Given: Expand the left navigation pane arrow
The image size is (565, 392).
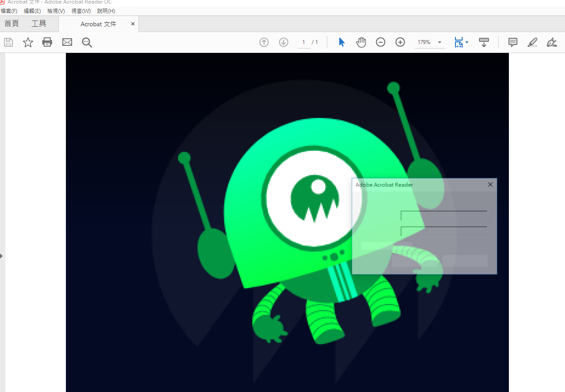Looking at the screenshot, I should (1, 256).
